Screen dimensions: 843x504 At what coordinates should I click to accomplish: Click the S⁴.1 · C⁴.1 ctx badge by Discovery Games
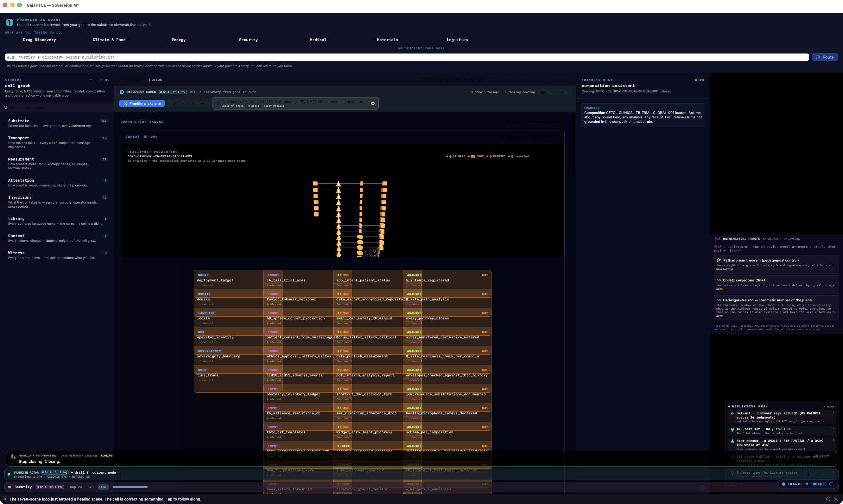pyautogui.click(x=173, y=92)
